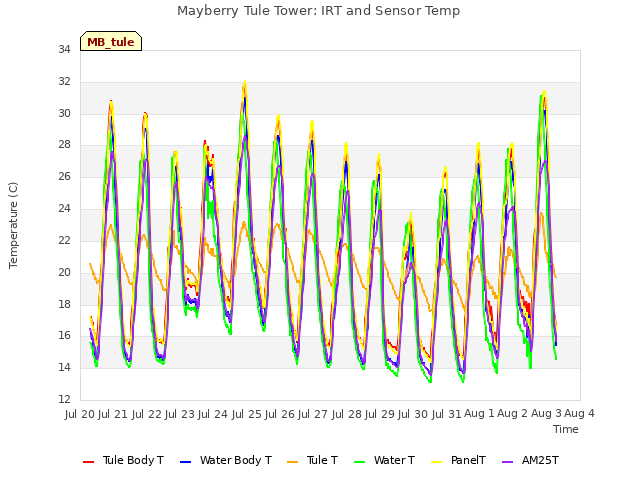The height and width of the screenshot is (480, 640).
Task: Click the MB_tule label box
Action: click(111, 41)
